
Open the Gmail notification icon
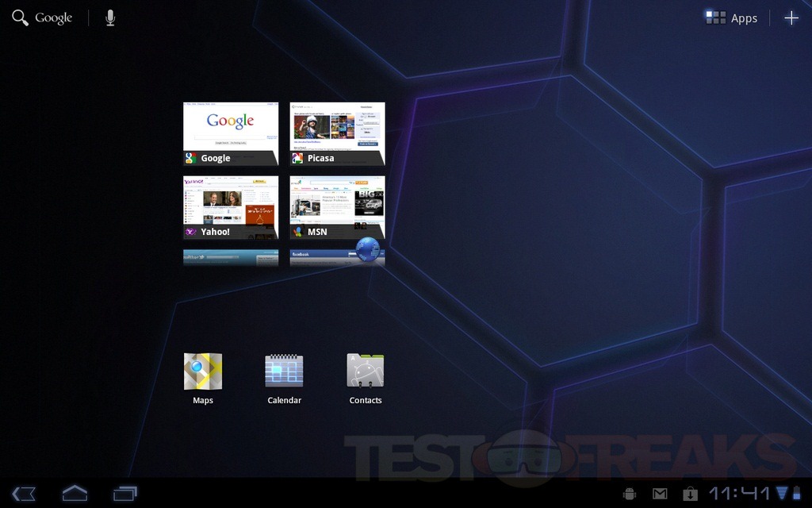point(660,494)
